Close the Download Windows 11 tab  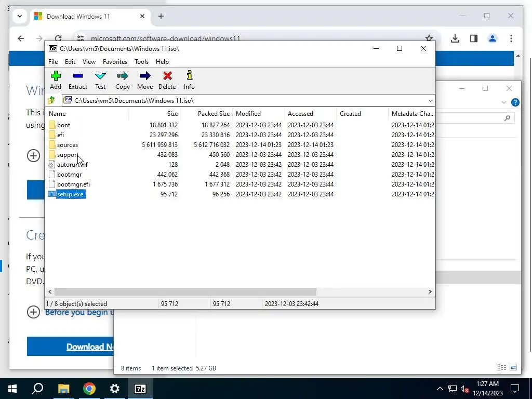[x=142, y=16]
